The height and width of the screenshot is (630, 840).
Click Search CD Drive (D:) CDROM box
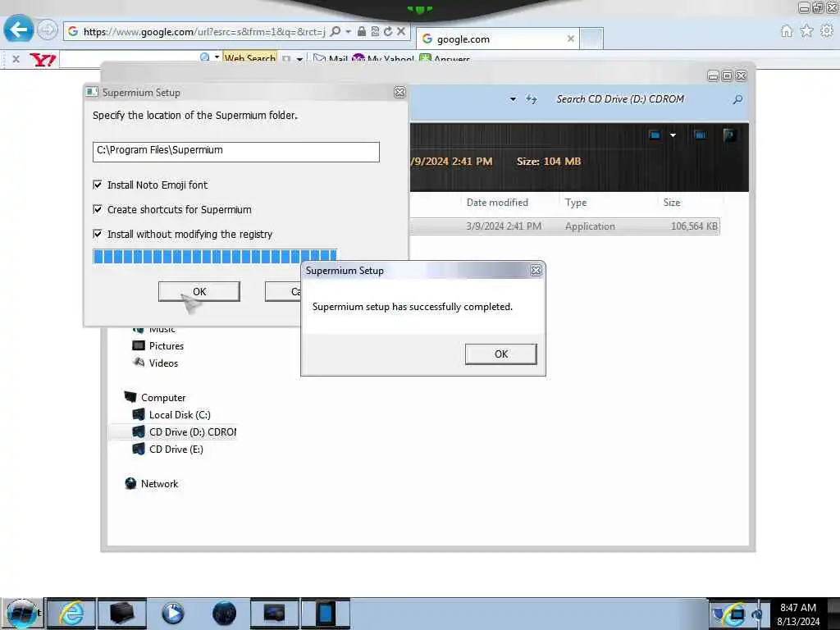coord(643,99)
